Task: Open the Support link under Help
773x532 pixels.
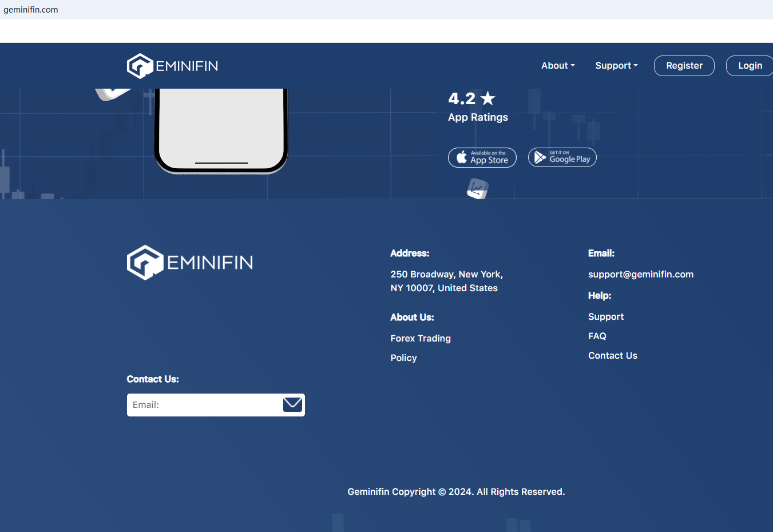Action: 605,317
